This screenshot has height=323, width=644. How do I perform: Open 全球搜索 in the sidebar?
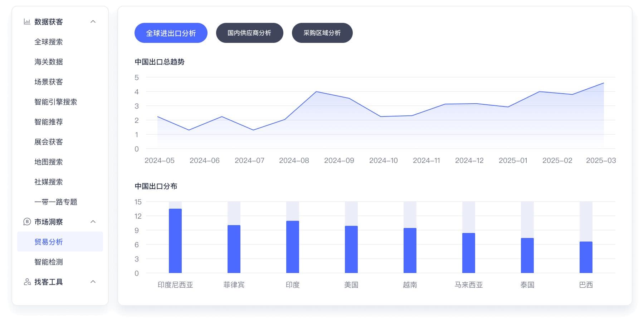click(x=49, y=42)
